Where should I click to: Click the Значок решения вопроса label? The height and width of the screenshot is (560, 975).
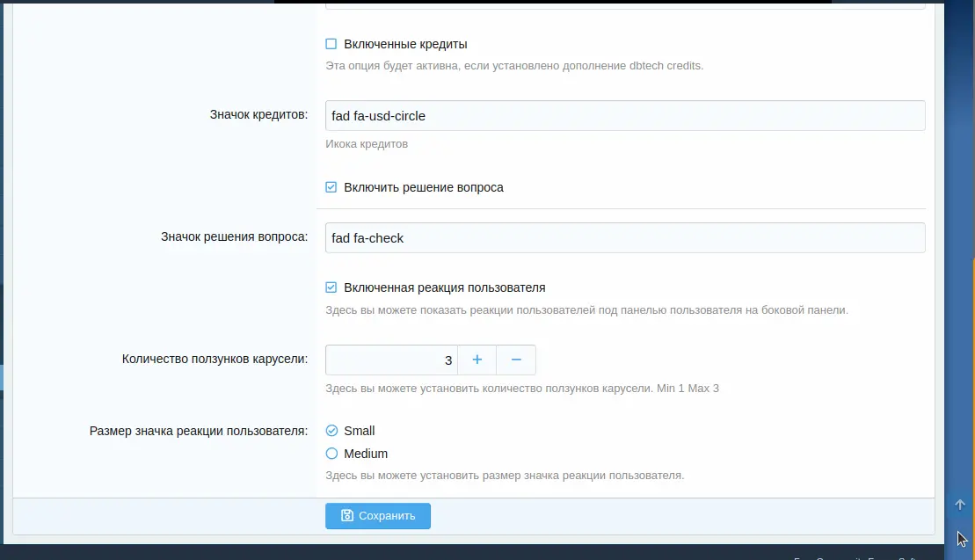click(x=234, y=237)
